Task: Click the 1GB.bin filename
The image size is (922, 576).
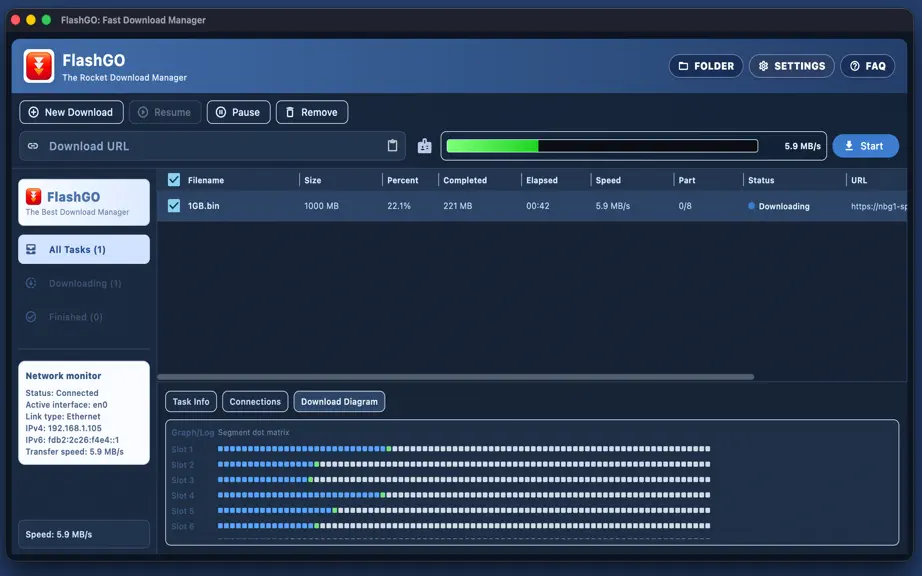Action: (203, 206)
